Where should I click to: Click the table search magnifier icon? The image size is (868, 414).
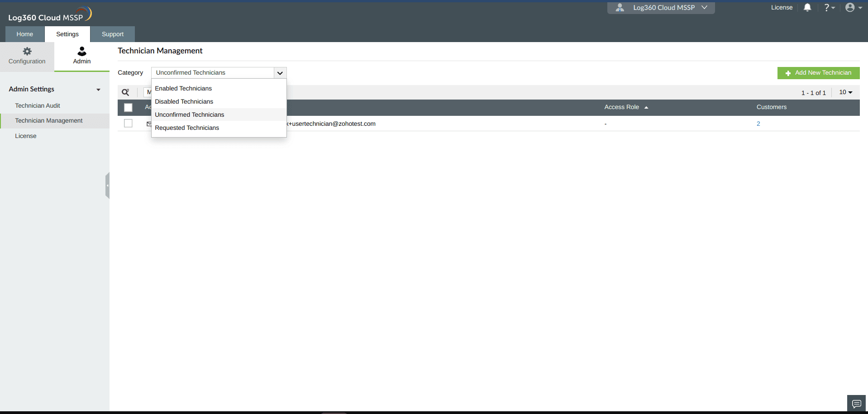tap(125, 92)
